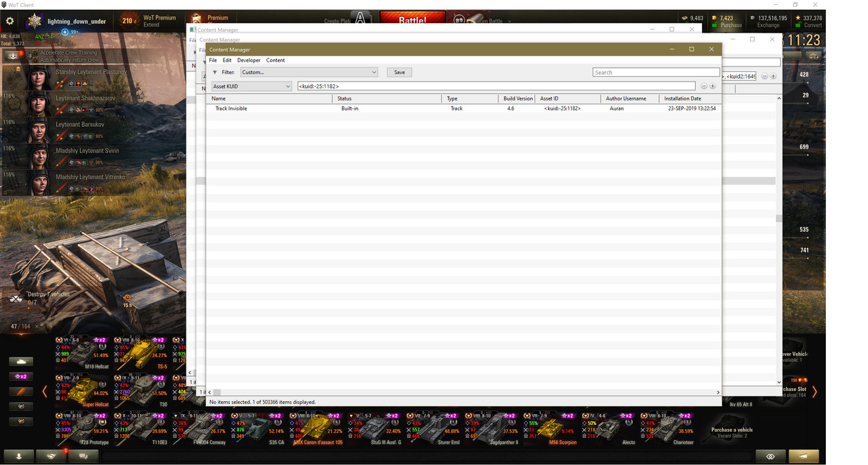This screenshot has width=868, height=465.
Task: Toggle the orange stripe carousel filter
Action: [x=21, y=392]
